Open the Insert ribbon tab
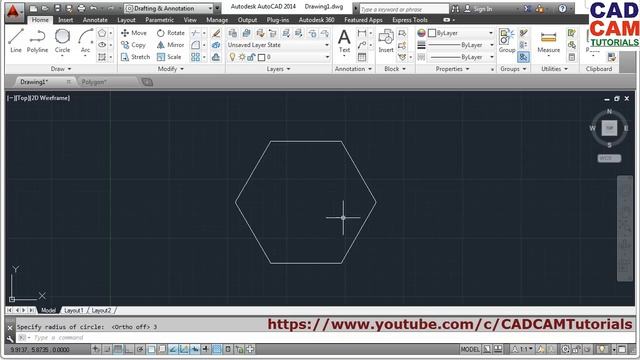This screenshot has height=360, width=640. coord(65,20)
